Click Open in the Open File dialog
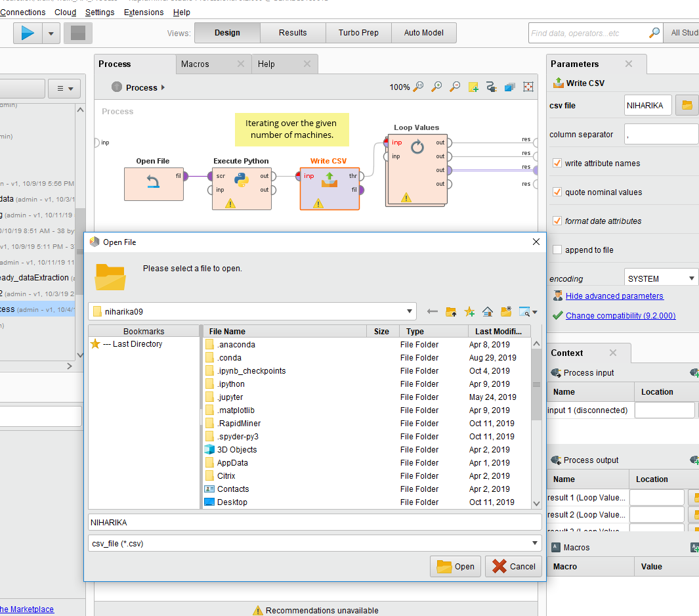This screenshot has width=699, height=616. pyautogui.click(x=455, y=567)
